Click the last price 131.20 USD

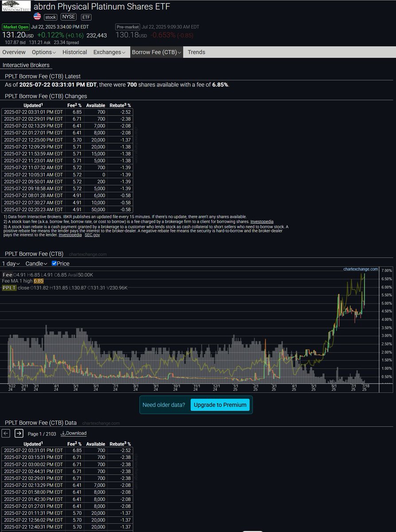coord(18,35)
